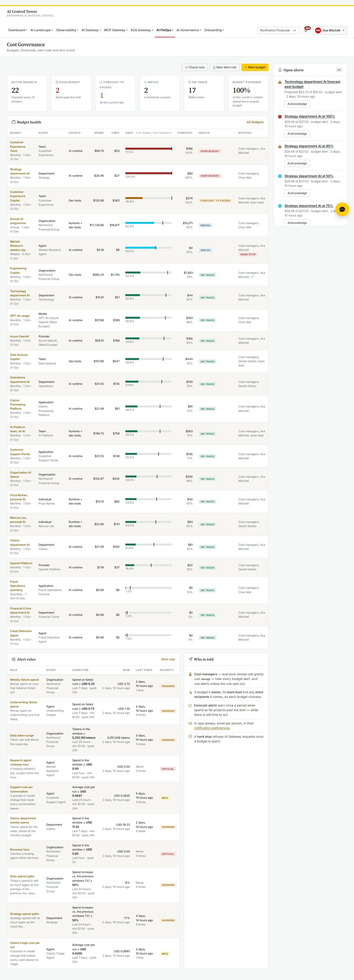
Task: Open the Ava Mitchell account dropdown
Action: (x=330, y=30)
